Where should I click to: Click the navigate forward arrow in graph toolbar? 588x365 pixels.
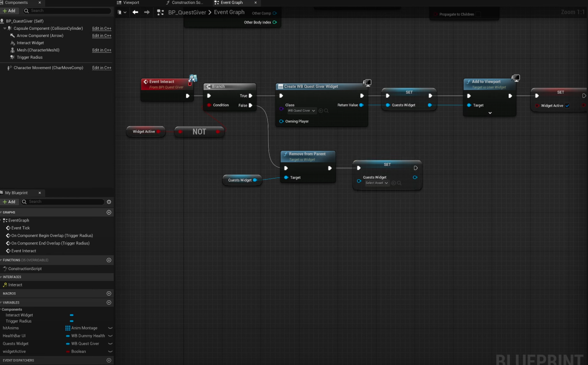pyautogui.click(x=147, y=12)
